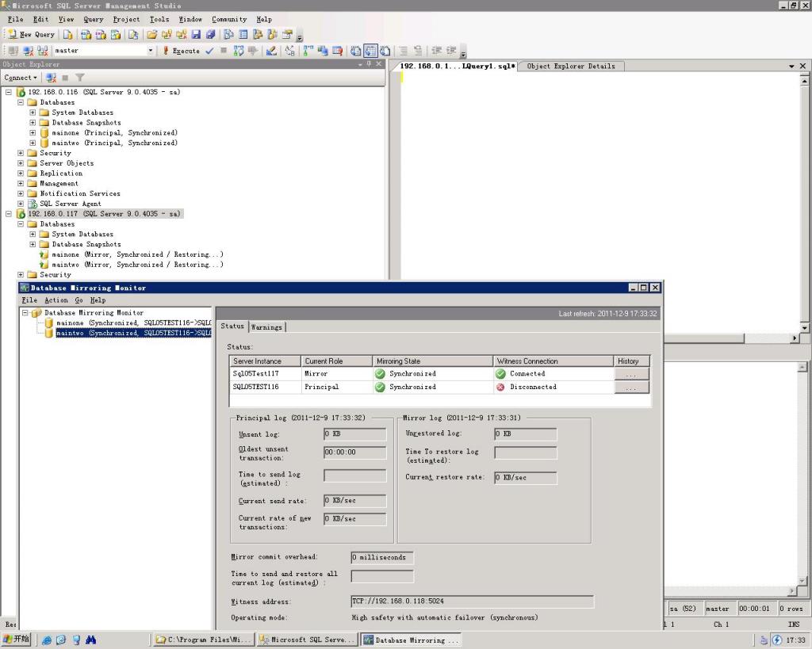The image size is (812, 649).
Task: Click the Internet Explorer quick launch icon
Action: 47,640
